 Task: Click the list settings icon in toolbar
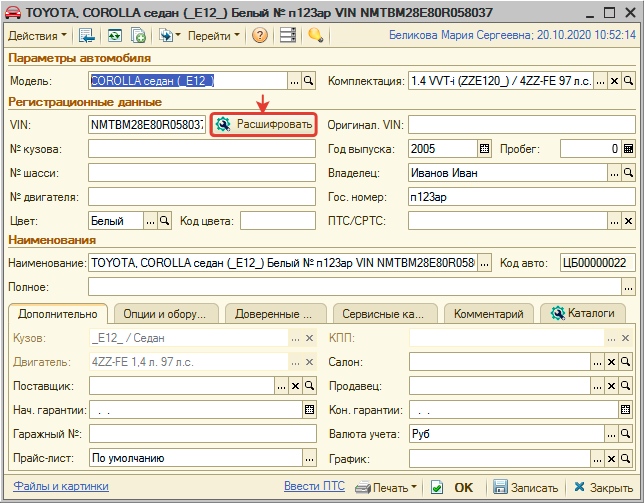click(x=288, y=36)
